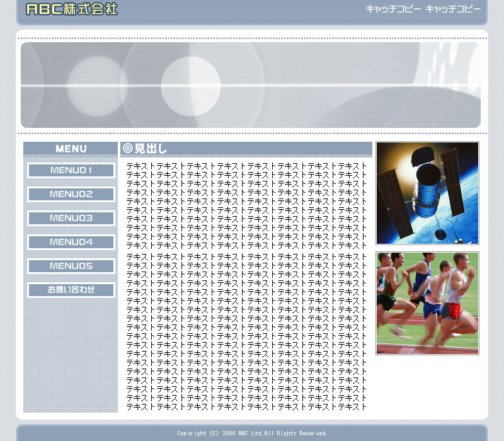Open the お問い合わせ contact button
The image size is (504, 441).
(71, 290)
